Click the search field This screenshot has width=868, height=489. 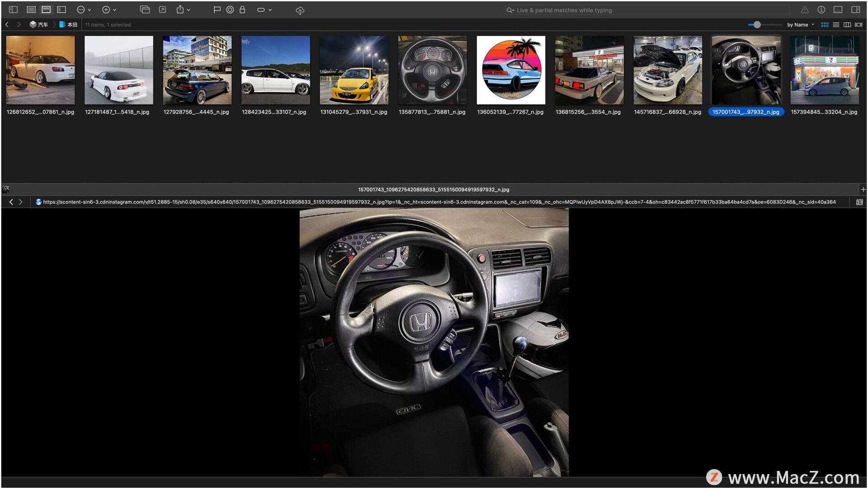[x=646, y=10]
